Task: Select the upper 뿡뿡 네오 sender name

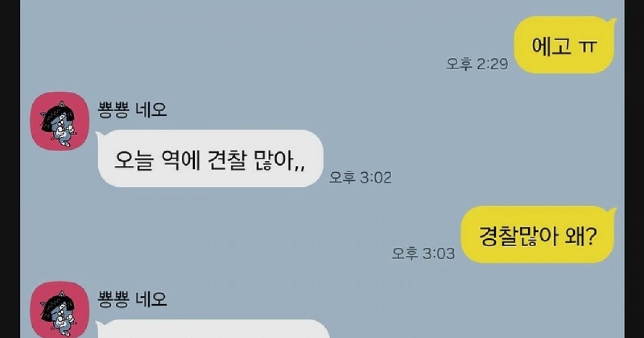Action: [x=133, y=109]
